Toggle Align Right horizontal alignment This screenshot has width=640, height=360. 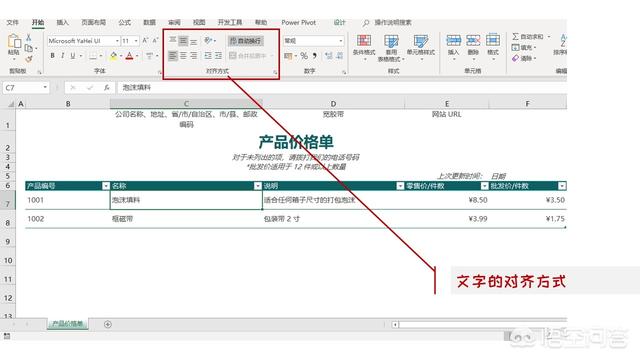193,56
